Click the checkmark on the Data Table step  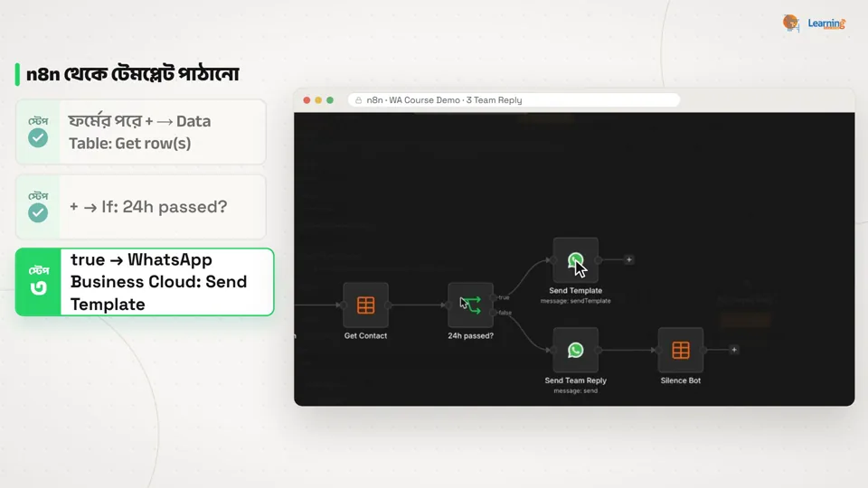click(x=38, y=137)
